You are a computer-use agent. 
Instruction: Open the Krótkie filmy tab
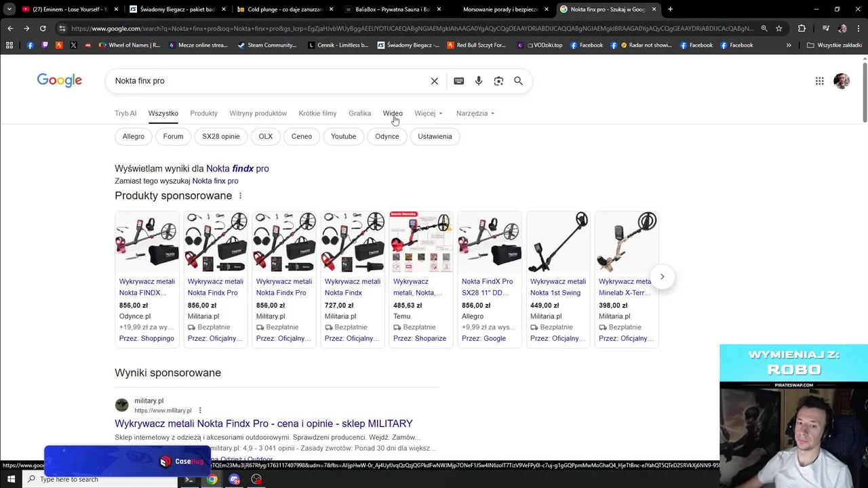click(317, 113)
